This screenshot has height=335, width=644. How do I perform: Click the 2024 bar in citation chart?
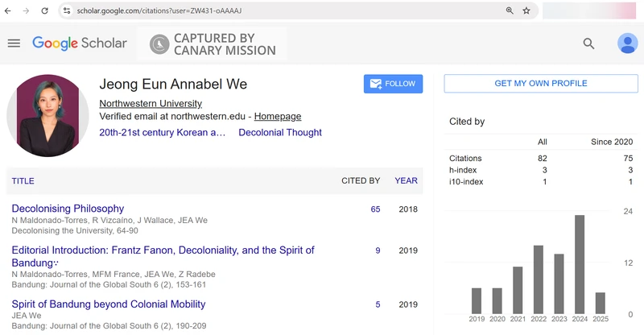point(579,264)
